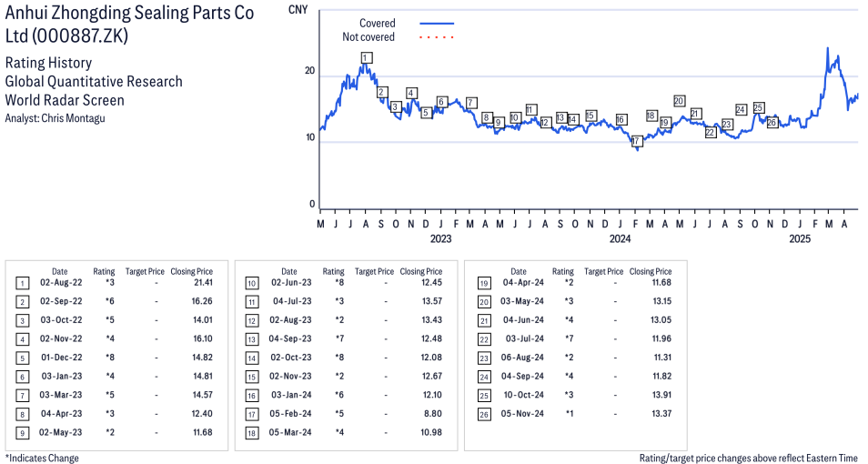Screen dimensions: 868x464
Task: Click the 02-Aug-22 date entry
Action: (x=61, y=282)
